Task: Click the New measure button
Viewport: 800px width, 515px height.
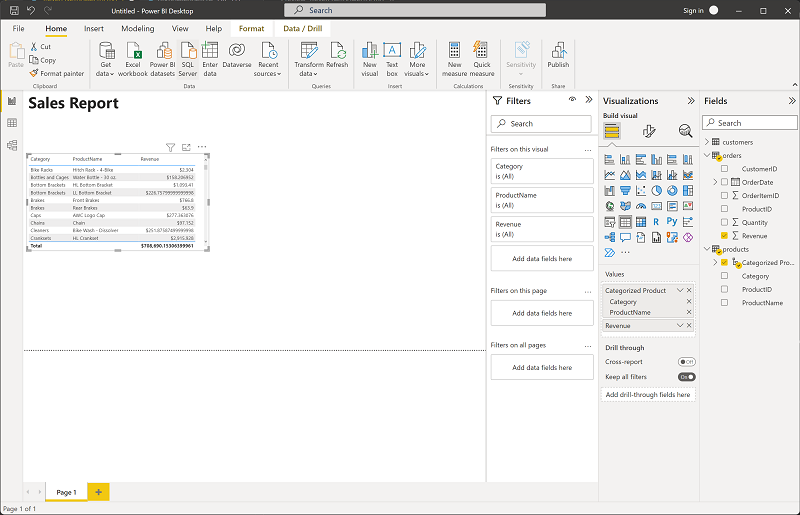Action: tap(455, 59)
